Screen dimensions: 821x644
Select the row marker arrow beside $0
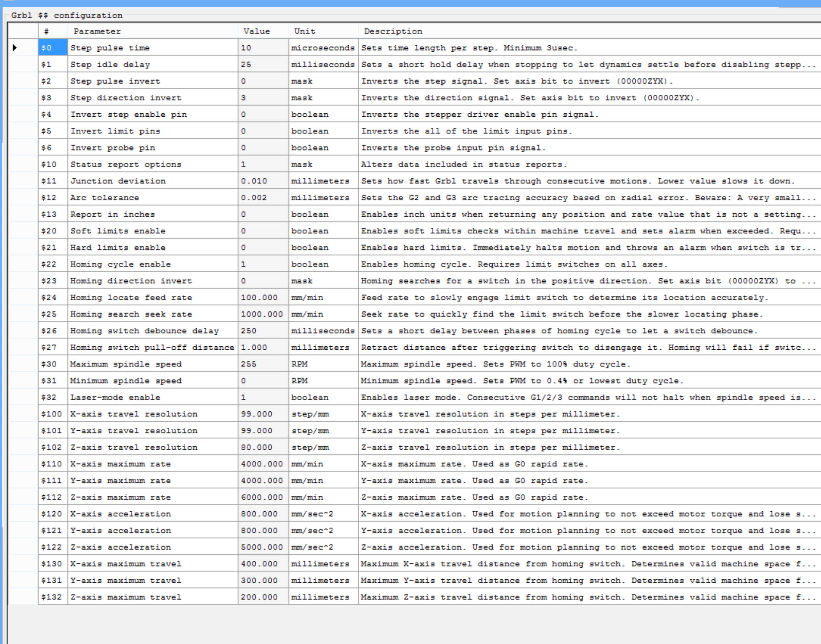click(x=15, y=48)
